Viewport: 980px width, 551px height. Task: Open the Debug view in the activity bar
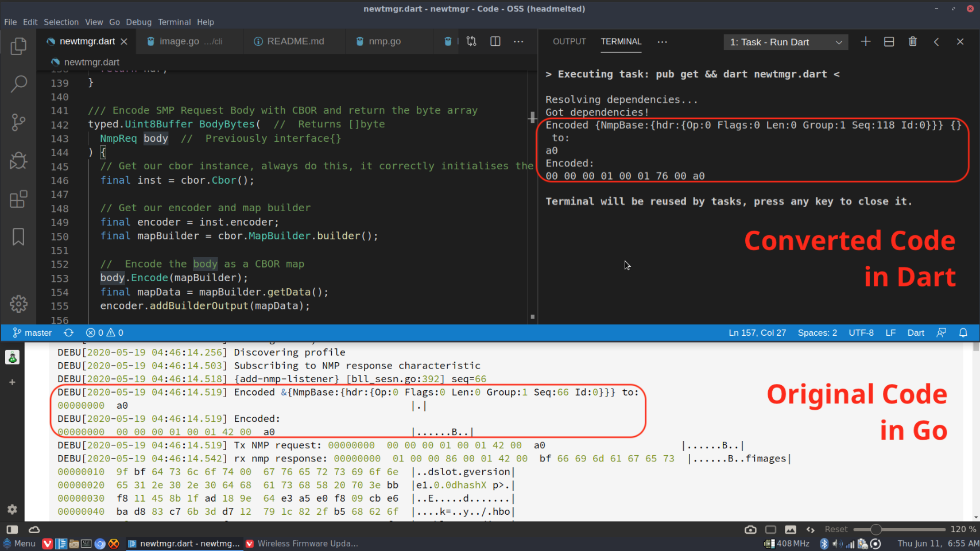[18, 161]
